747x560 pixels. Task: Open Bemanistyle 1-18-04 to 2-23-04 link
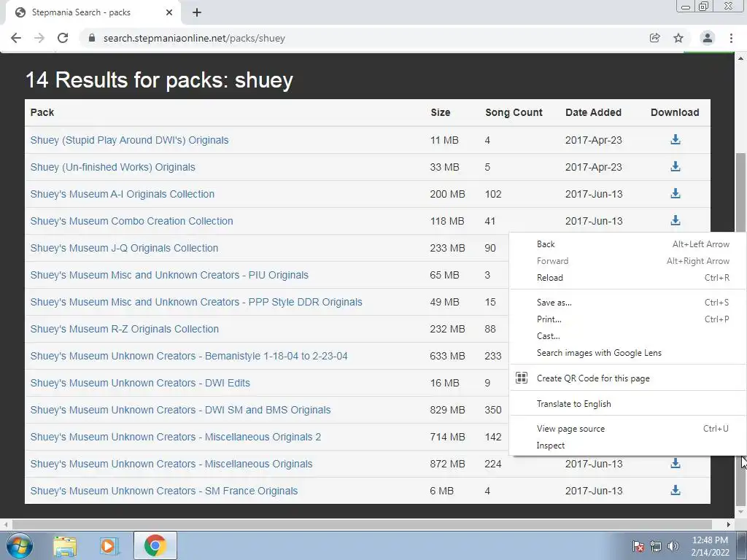(x=189, y=356)
